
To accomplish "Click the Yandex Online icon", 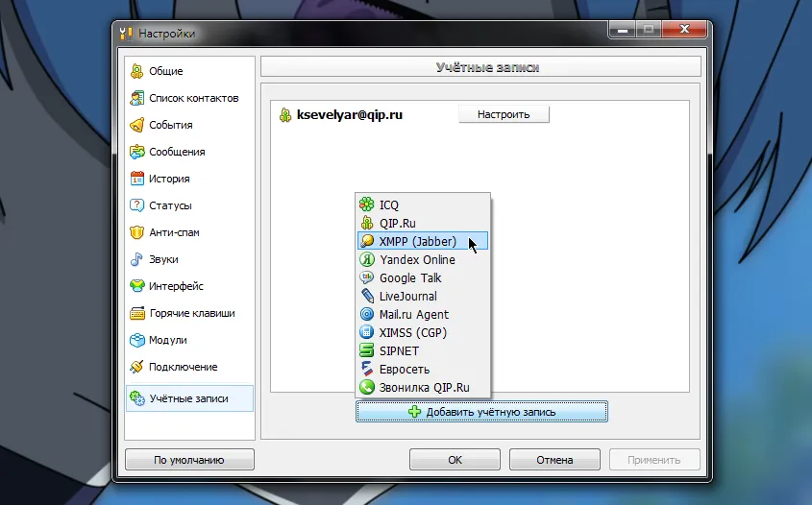I will pos(367,259).
